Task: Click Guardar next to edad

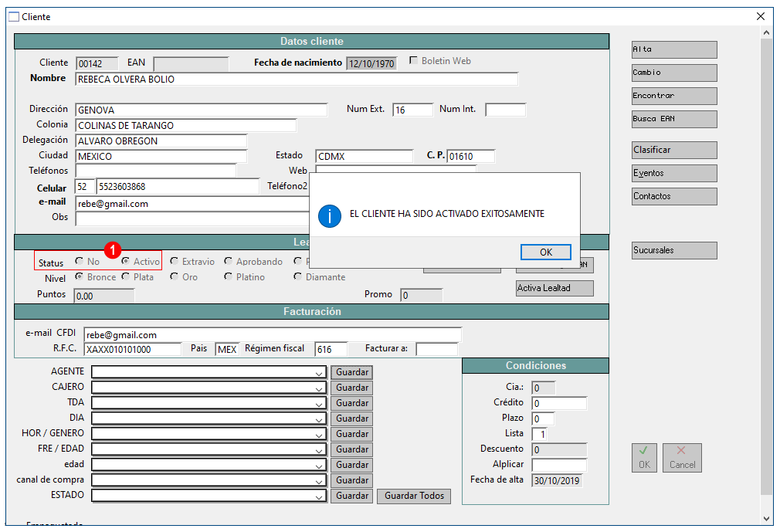Action: pyautogui.click(x=351, y=465)
